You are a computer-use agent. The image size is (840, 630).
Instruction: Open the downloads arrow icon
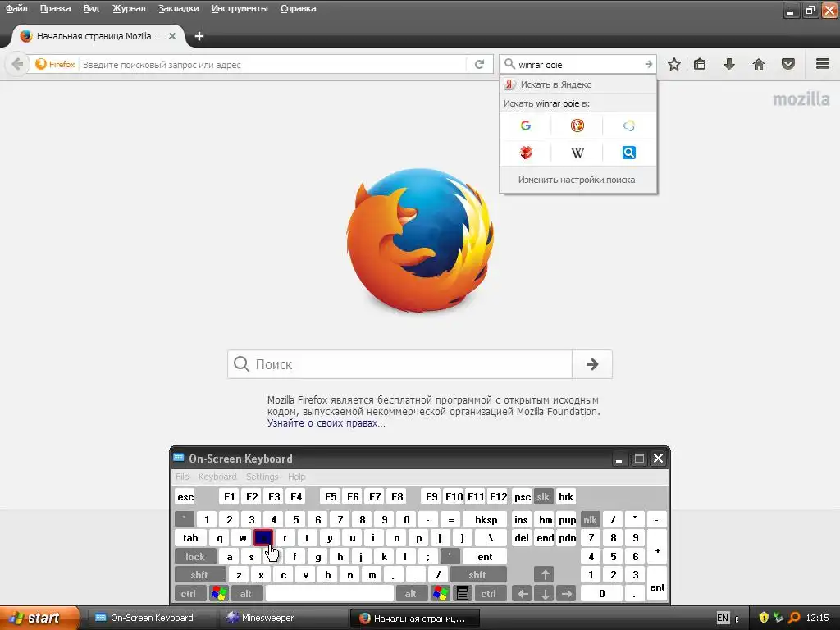(729, 64)
